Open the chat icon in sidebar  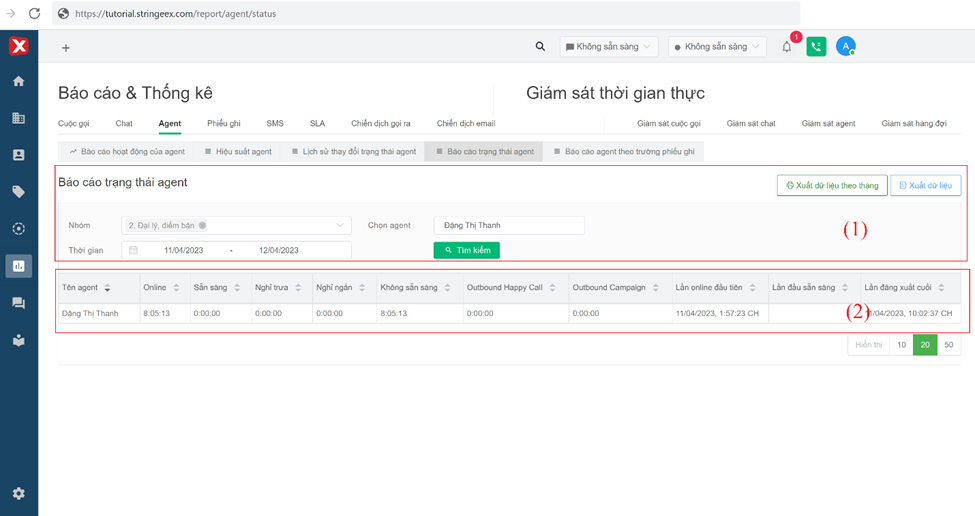18,303
